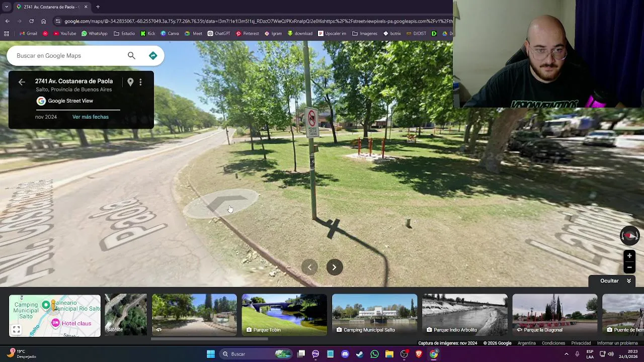The height and width of the screenshot is (362, 644).
Task: Click the ESP LAA language indicator
Action: click(590, 354)
